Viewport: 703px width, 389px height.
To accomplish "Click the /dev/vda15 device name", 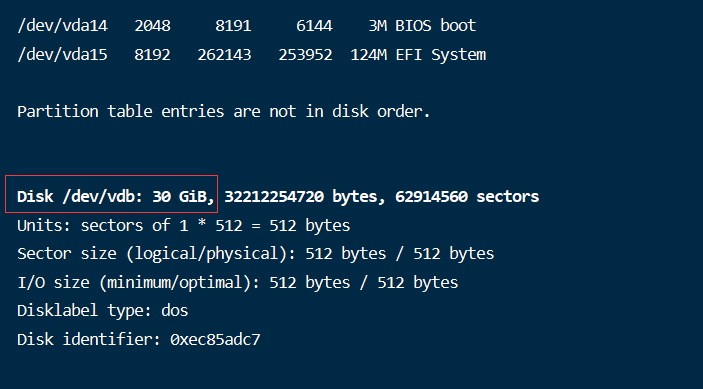I will point(62,55).
